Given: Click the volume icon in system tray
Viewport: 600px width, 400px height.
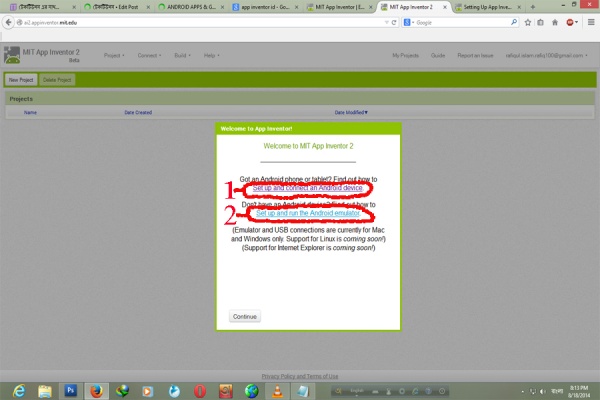Looking at the screenshot, I should click(543, 391).
